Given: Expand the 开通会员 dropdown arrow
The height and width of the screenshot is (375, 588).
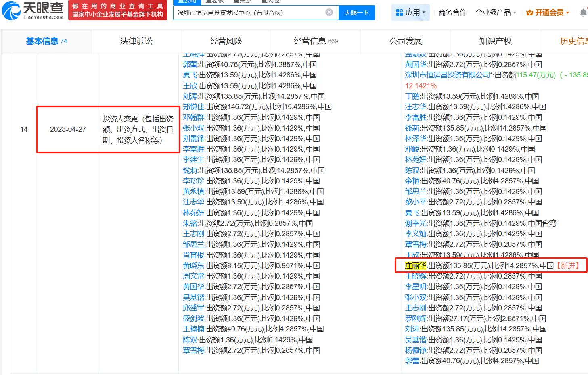Looking at the screenshot, I should pyautogui.click(x=567, y=12).
